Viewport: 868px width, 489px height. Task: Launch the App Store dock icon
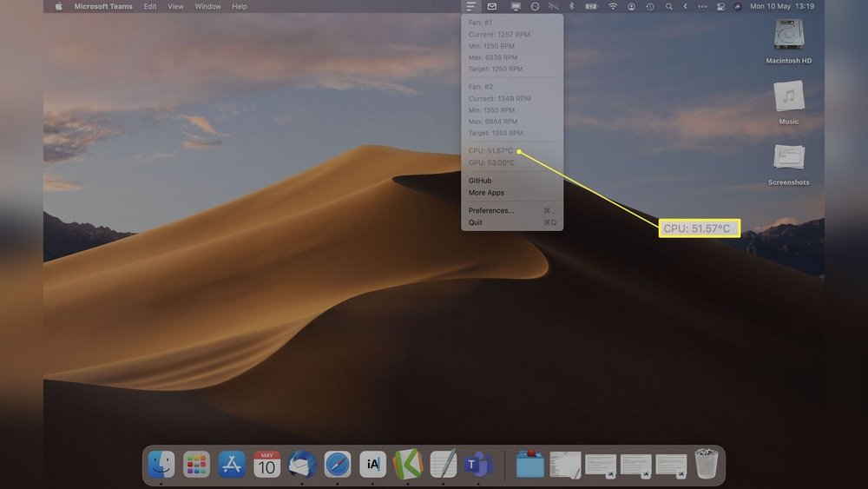[232, 464]
